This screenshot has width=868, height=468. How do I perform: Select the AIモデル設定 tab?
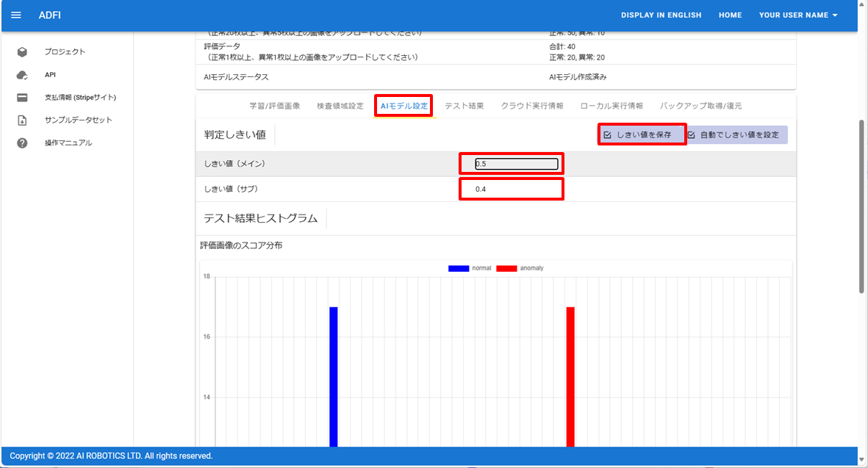(x=404, y=106)
